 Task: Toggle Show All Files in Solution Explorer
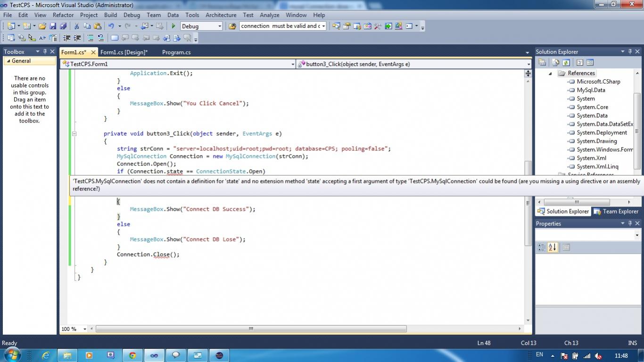coord(556,62)
